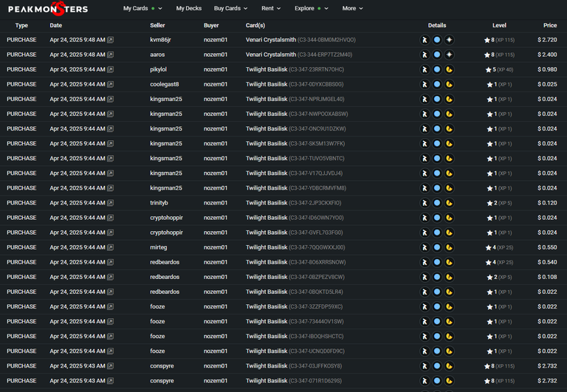567x392 pixels.
Task: Expand the Explore dropdown menu
Action: point(312,8)
